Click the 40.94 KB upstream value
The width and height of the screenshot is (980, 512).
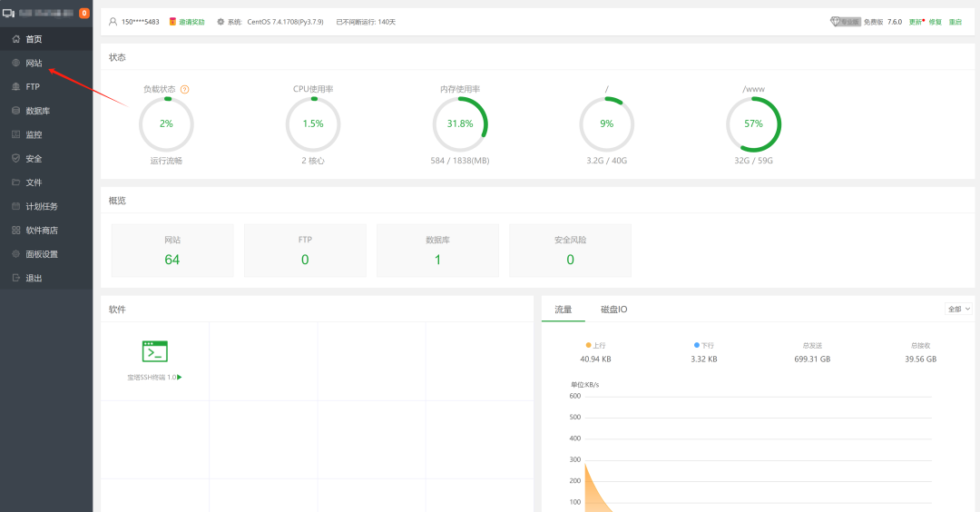pyautogui.click(x=595, y=359)
